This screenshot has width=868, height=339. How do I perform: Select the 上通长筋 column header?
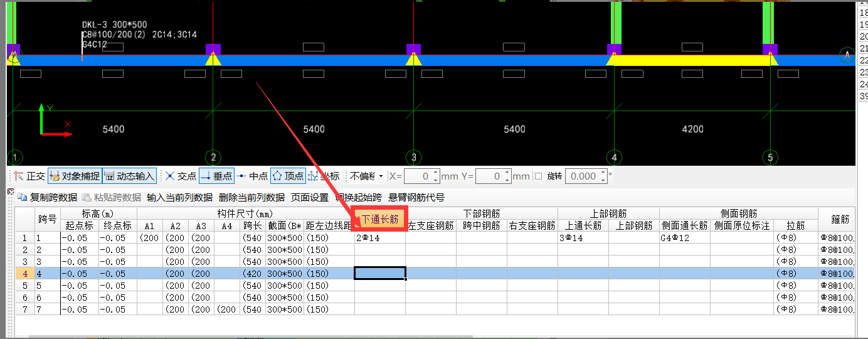click(583, 225)
